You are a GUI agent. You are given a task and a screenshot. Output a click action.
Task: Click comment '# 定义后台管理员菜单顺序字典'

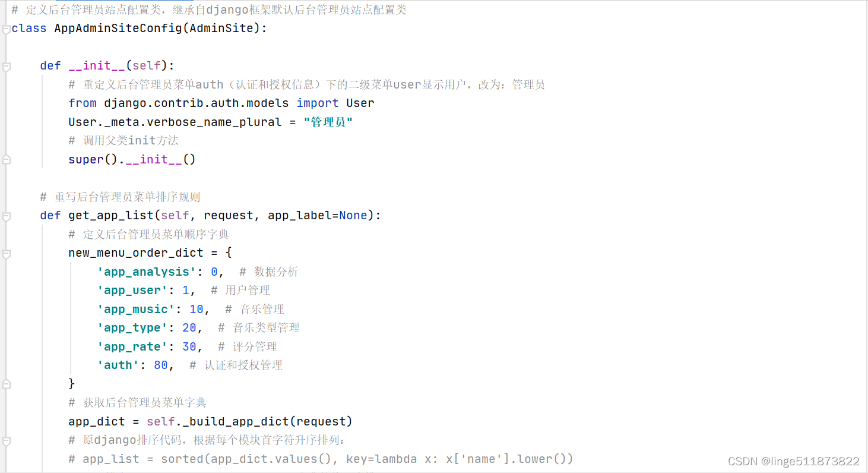pos(148,234)
